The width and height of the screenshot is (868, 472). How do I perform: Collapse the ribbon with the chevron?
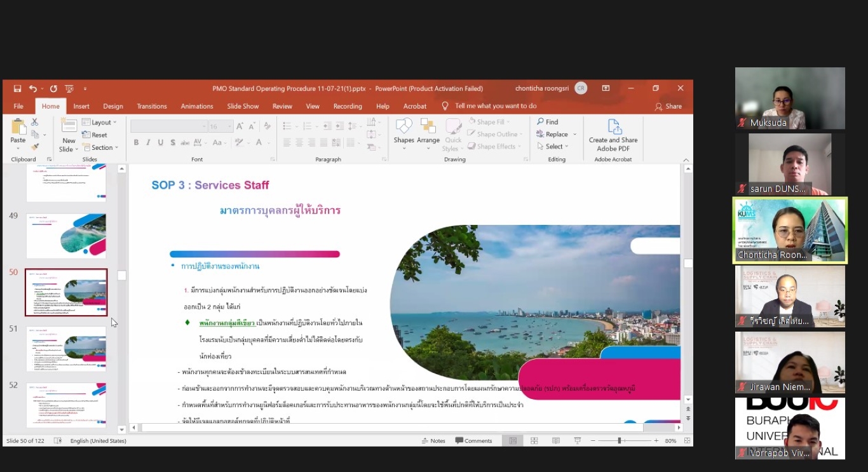point(686,159)
